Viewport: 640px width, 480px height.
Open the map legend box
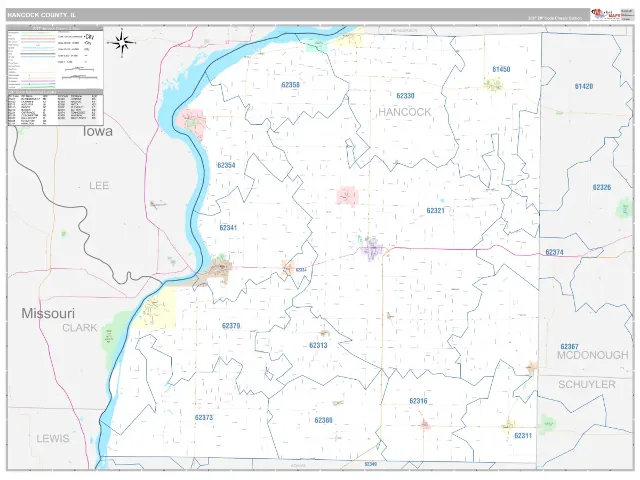click(x=55, y=58)
